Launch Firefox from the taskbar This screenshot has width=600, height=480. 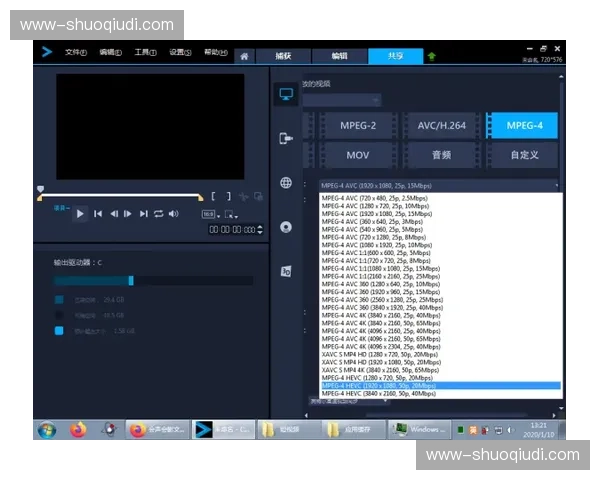point(78,429)
